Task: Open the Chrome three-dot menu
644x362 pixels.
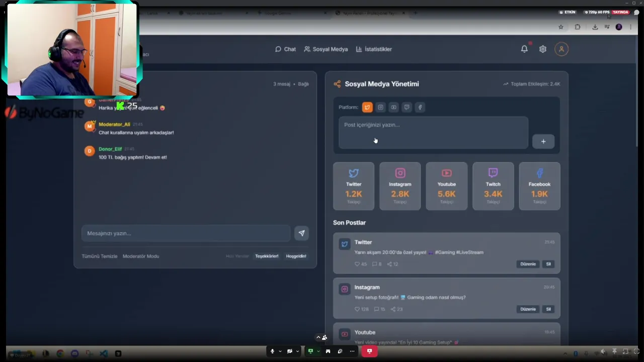Action: (631, 27)
